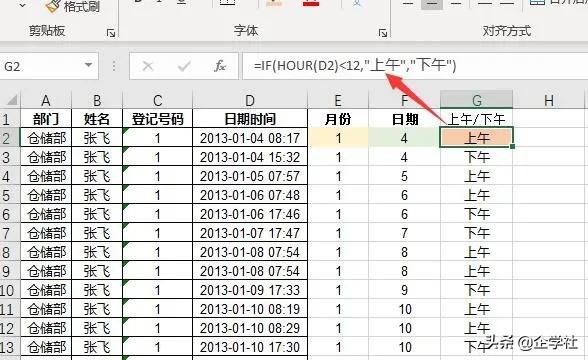The image size is (588, 360).
Task: Select cell with 2013-01-07 17:47
Action: [250, 233]
